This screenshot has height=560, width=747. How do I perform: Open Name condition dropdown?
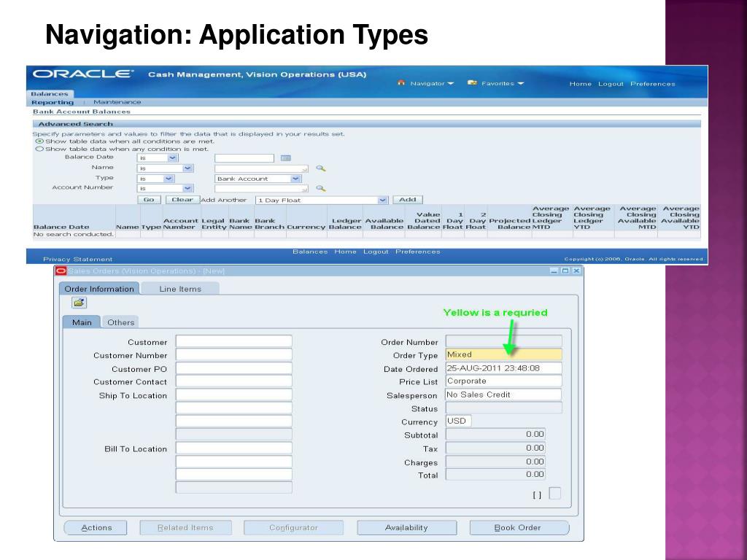click(x=165, y=168)
